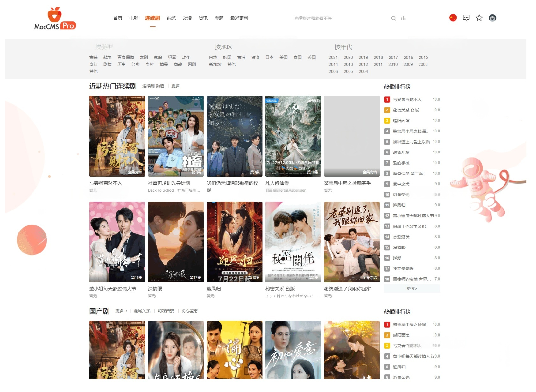The width and height of the screenshot is (536, 392).
Task: Open 迎凤归 poster in hot dramas
Action: (235, 242)
